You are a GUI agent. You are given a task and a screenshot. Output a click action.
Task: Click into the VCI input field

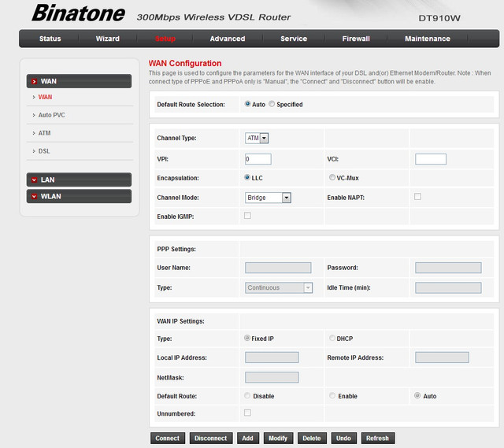click(x=430, y=159)
